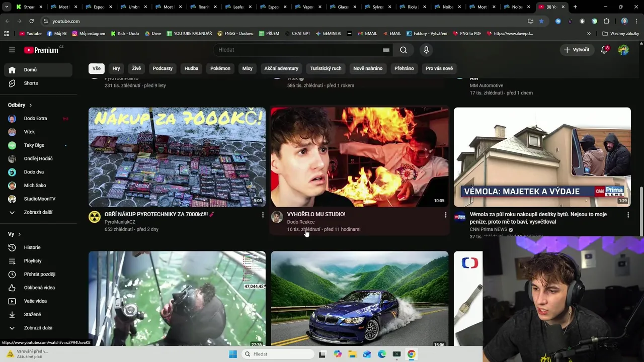Open File Explorer from taskbar
Viewport: 644px width, 362px height.
tap(352, 354)
